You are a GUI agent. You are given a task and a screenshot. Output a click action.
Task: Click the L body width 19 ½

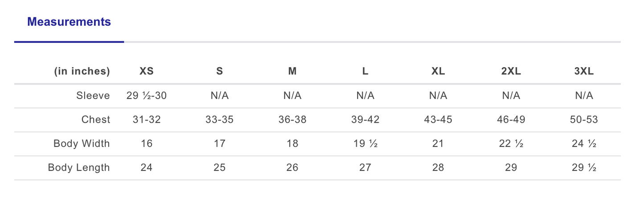tap(365, 144)
